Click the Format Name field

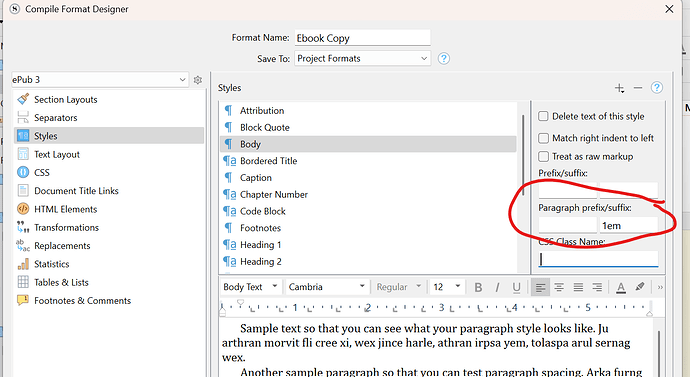coord(363,38)
